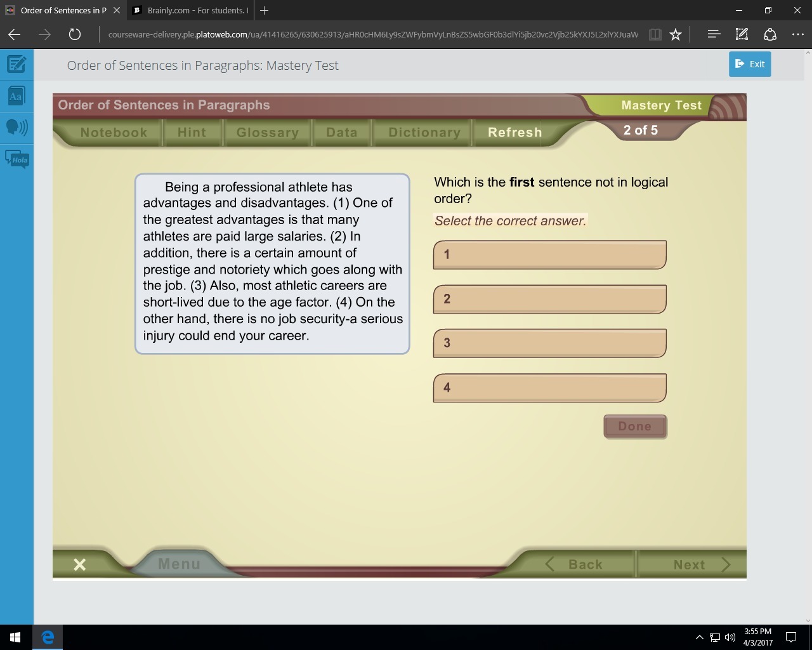Close the Order of Sentences browser tab
The image size is (812, 650).
click(x=116, y=10)
